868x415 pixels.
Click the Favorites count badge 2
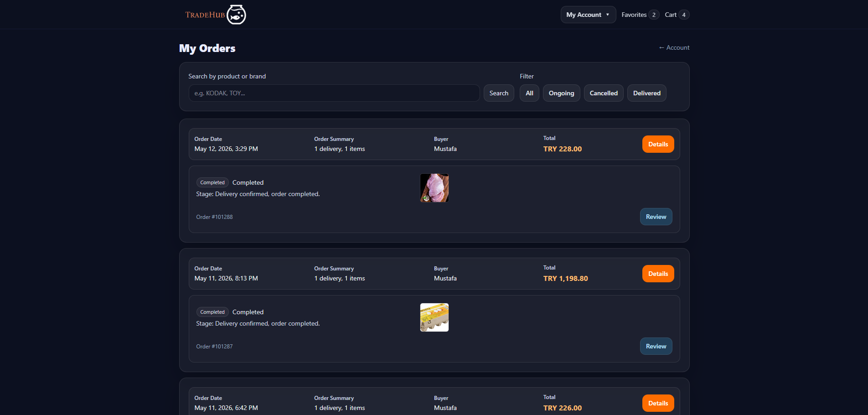pos(654,15)
